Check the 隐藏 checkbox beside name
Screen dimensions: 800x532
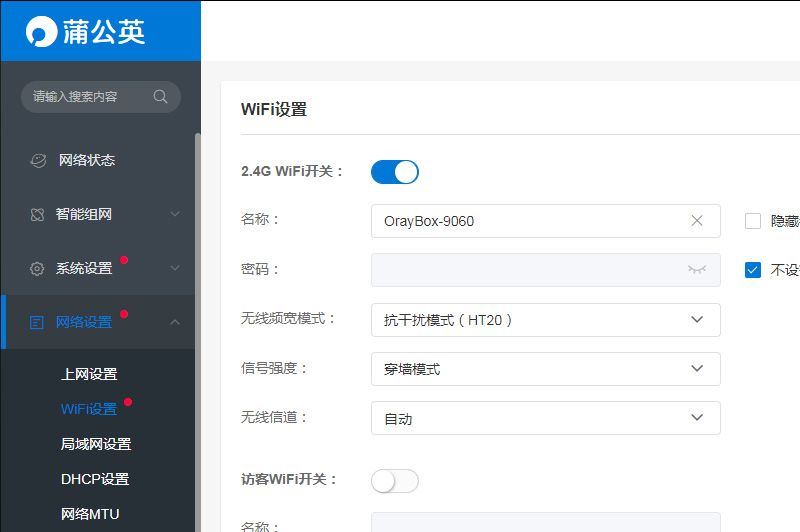click(753, 221)
